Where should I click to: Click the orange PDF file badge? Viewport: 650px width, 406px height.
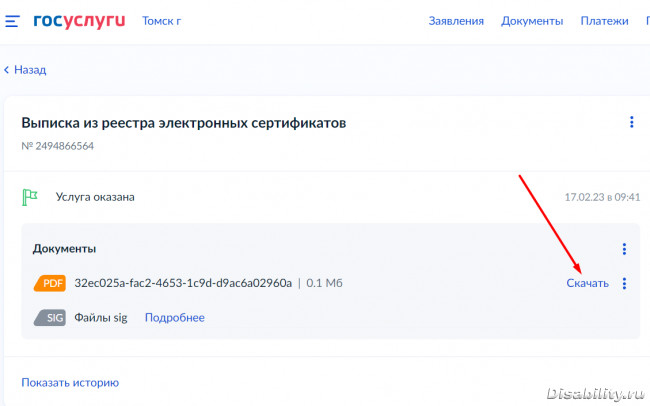coord(51,283)
